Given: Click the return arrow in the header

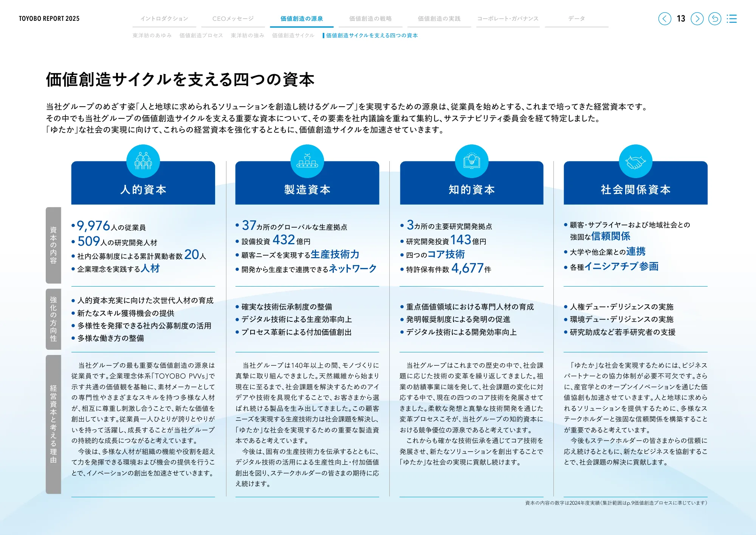Looking at the screenshot, I should coord(715,19).
